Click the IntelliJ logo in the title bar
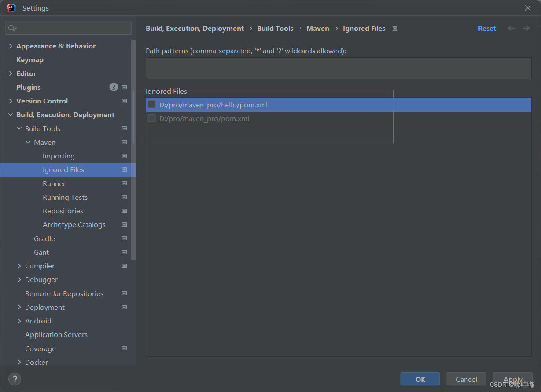The height and width of the screenshot is (392, 541). pos(11,8)
